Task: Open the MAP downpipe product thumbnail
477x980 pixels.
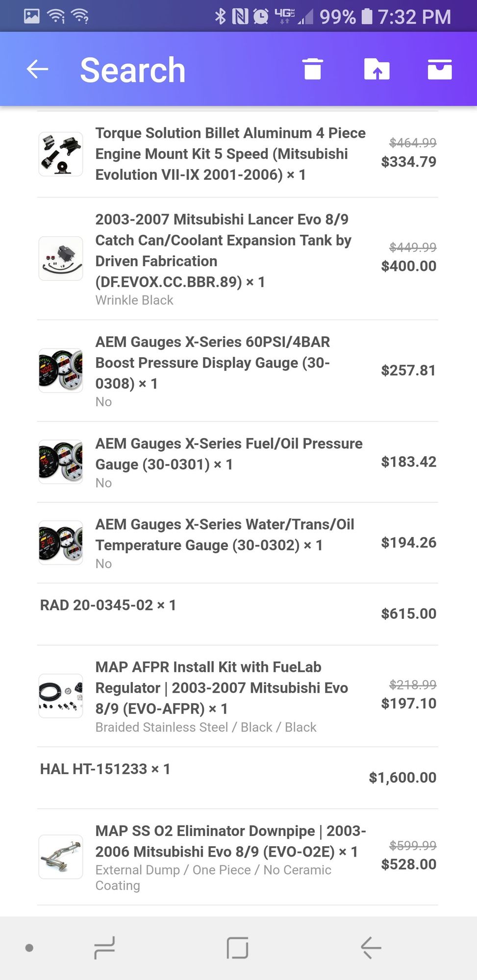Action: pyautogui.click(x=61, y=857)
